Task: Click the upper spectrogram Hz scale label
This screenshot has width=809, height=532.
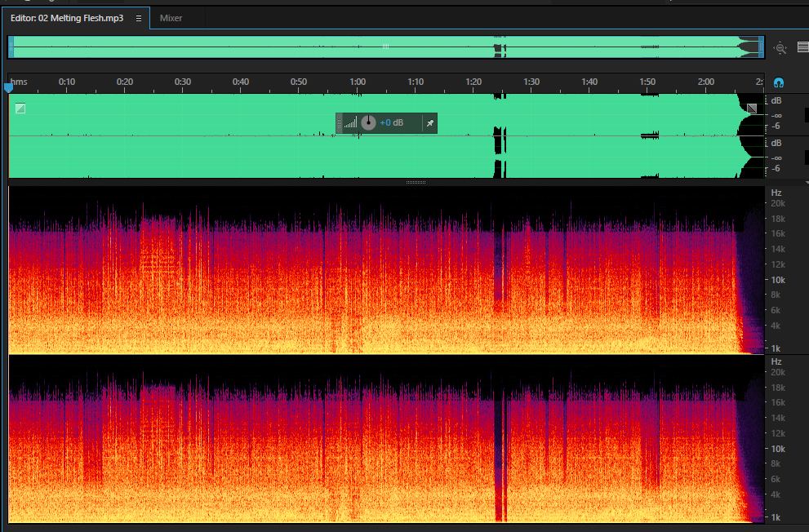Action: click(776, 193)
